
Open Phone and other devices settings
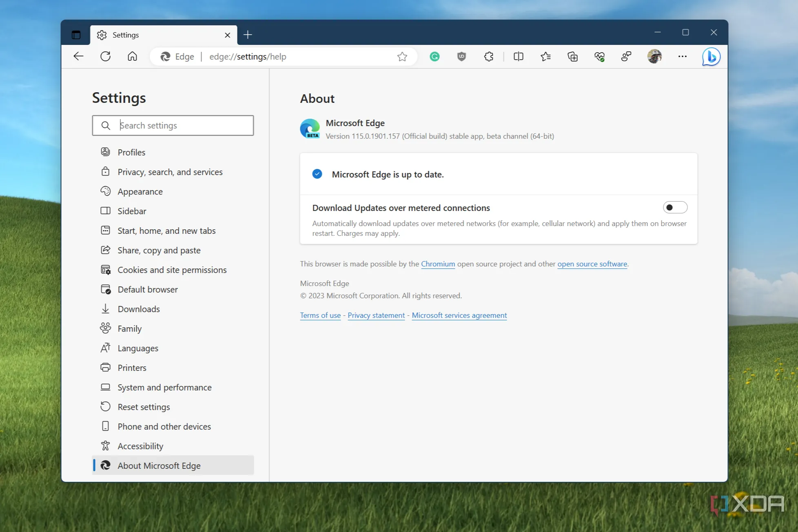pos(173,426)
